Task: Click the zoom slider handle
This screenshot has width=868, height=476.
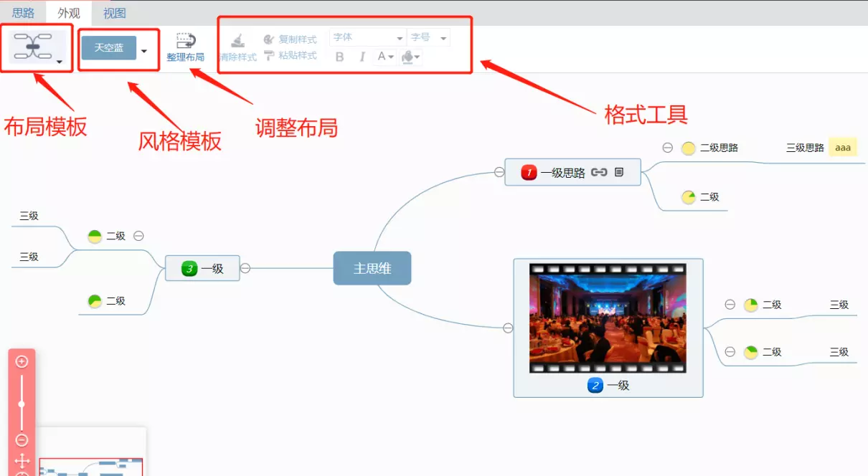Action: pyautogui.click(x=22, y=404)
